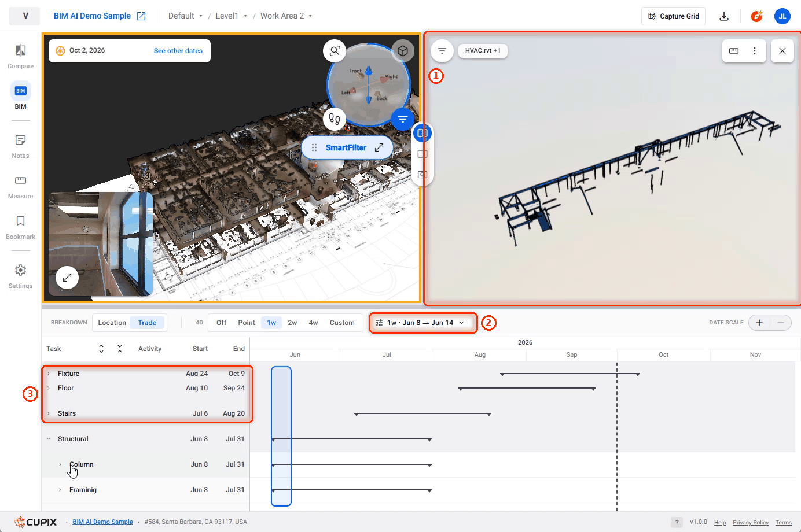The height and width of the screenshot is (532, 801).
Task: Click the download icon in top bar
Action: [x=724, y=16]
